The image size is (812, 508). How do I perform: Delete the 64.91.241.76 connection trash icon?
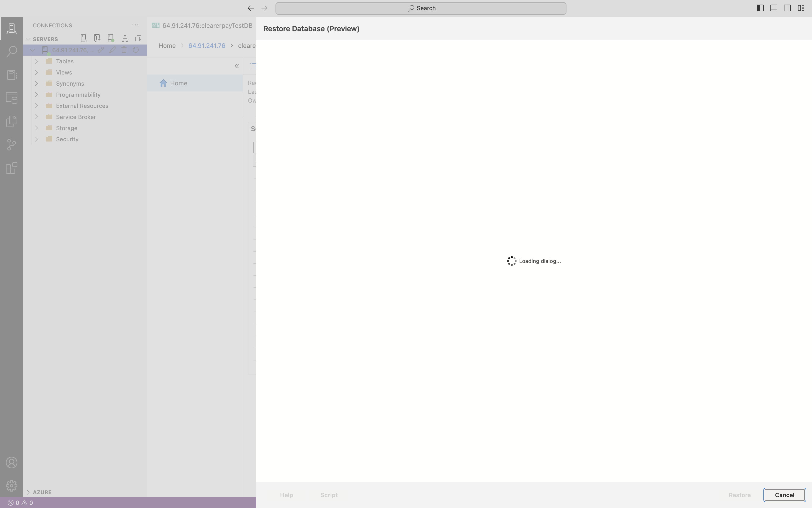pos(124,50)
